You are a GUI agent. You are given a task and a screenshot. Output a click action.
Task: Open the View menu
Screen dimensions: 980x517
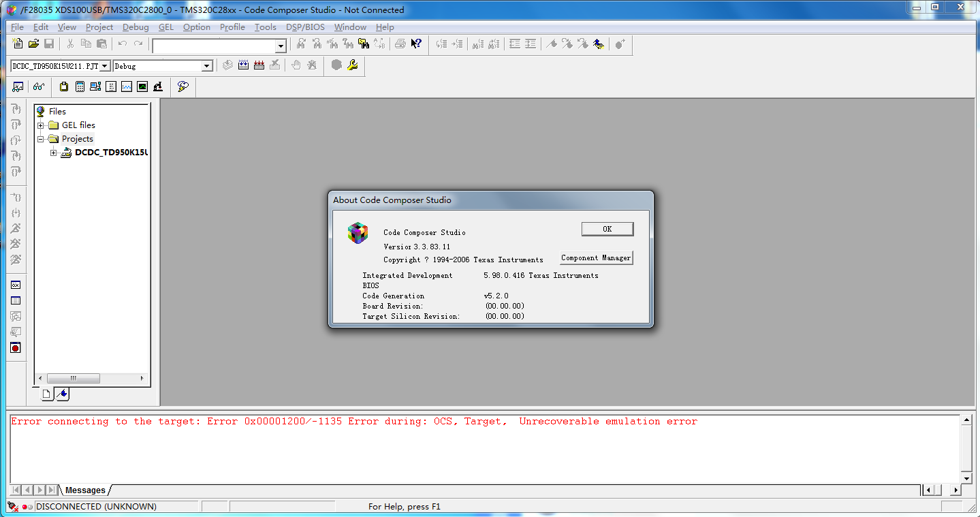[67, 27]
